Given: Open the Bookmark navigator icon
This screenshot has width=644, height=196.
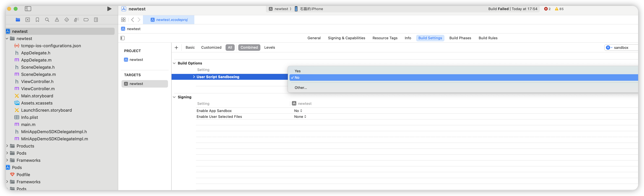Looking at the screenshot, I should (38, 20).
